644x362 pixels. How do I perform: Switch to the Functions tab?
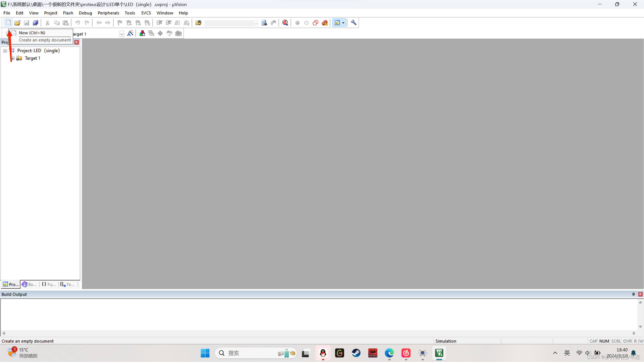[x=49, y=284]
